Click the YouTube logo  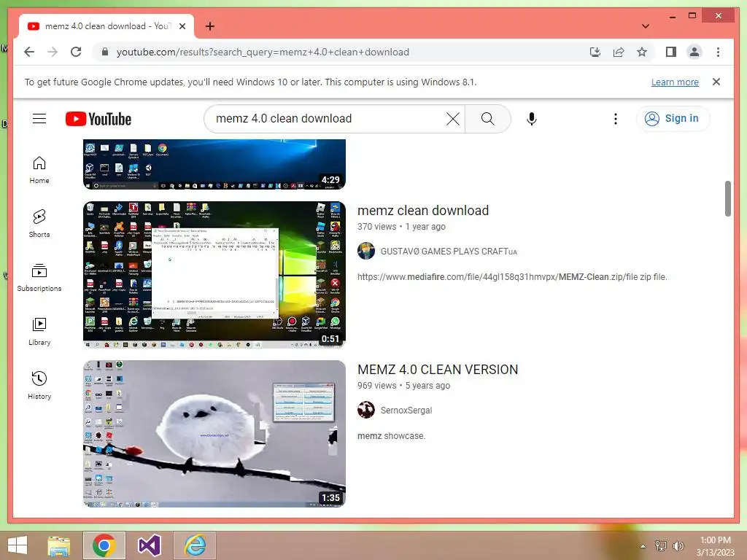pyautogui.click(x=98, y=119)
